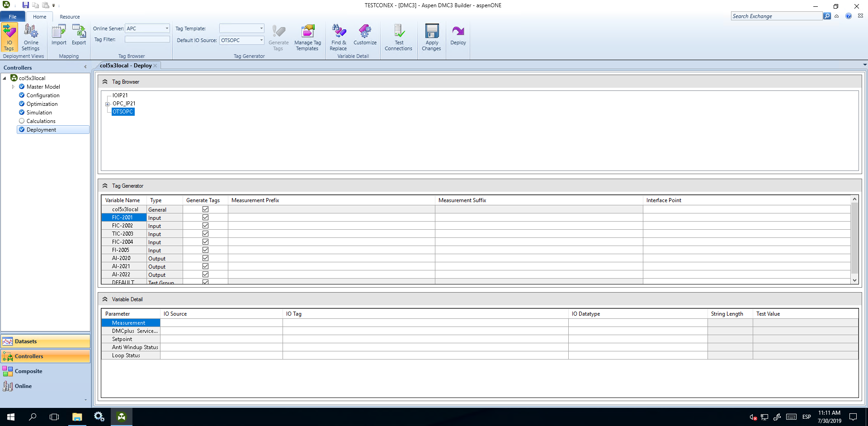
Task: Open Manage Tag Templates
Action: [x=307, y=38]
